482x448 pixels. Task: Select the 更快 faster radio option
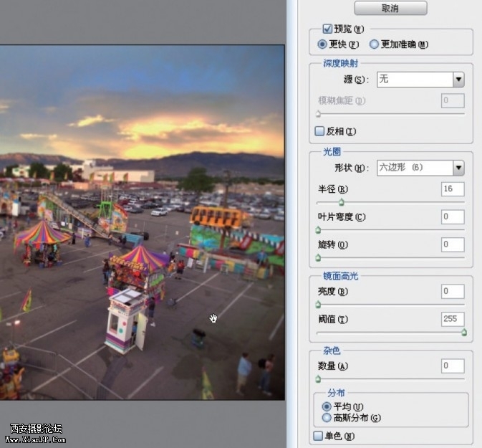click(322, 44)
